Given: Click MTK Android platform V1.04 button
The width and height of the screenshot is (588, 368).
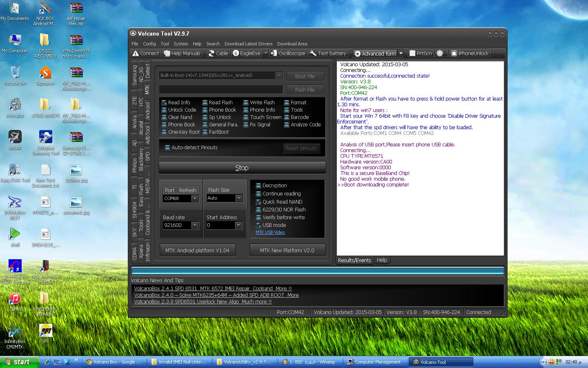Looking at the screenshot, I should click(197, 250).
